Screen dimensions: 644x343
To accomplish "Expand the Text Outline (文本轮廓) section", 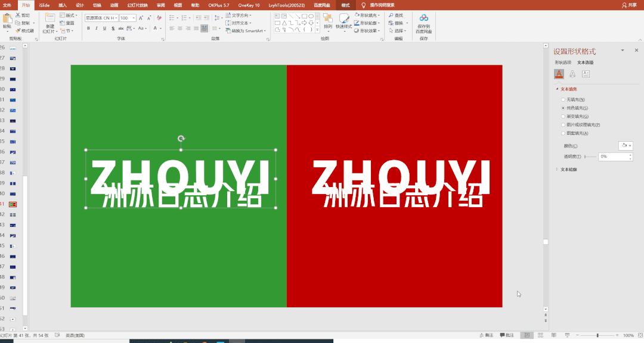I will click(x=557, y=169).
